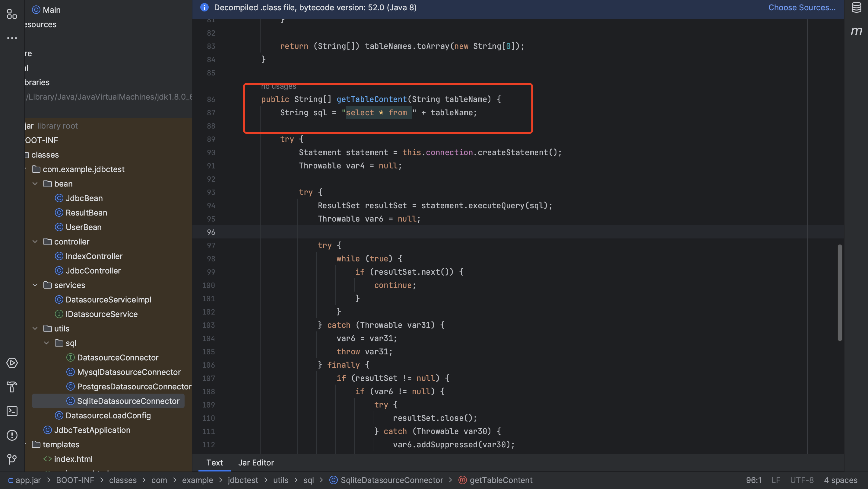Select PostgresDatasourceConnector in project tree

[x=134, y=386]
